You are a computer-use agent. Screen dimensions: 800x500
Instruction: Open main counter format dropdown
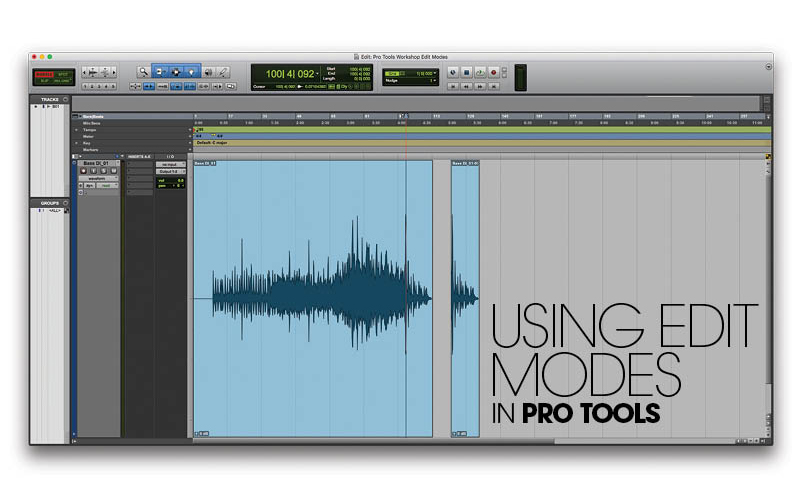coord(317,74)
